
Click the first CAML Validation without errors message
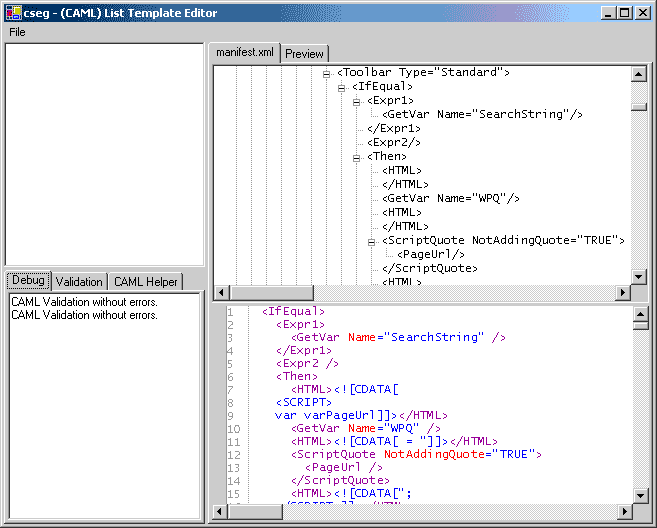[x=84, y=302]
